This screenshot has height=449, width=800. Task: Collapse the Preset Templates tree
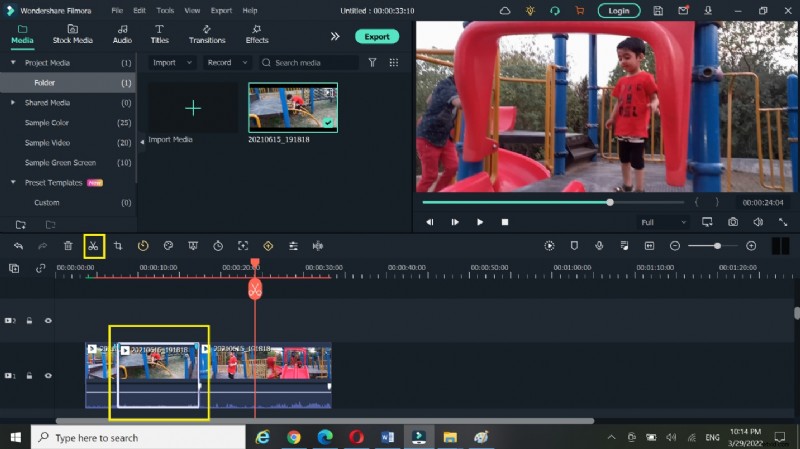(x=13, y=182)
